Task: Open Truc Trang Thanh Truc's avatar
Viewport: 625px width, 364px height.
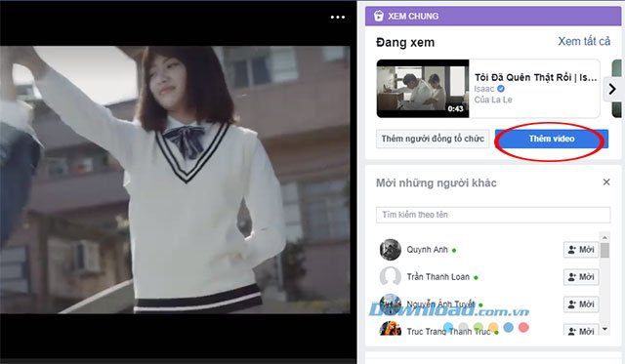Action: tap(391, 329)
